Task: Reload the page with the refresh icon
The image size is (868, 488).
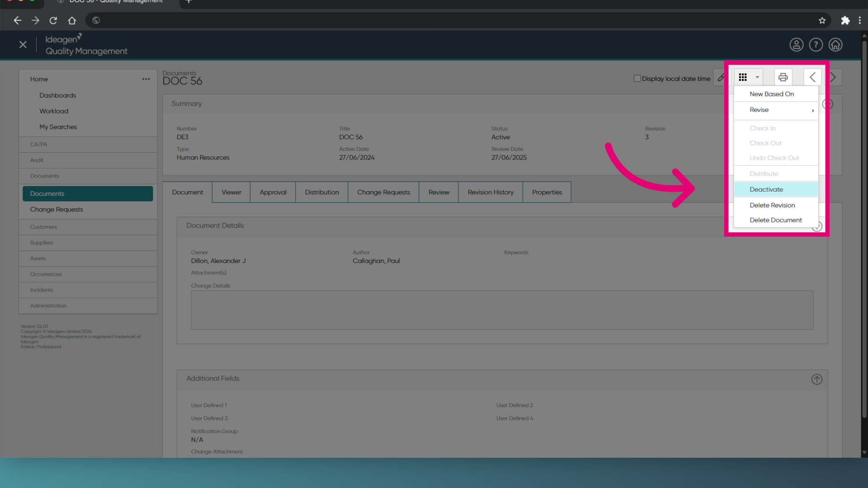Action: click(x=53, y=20)
